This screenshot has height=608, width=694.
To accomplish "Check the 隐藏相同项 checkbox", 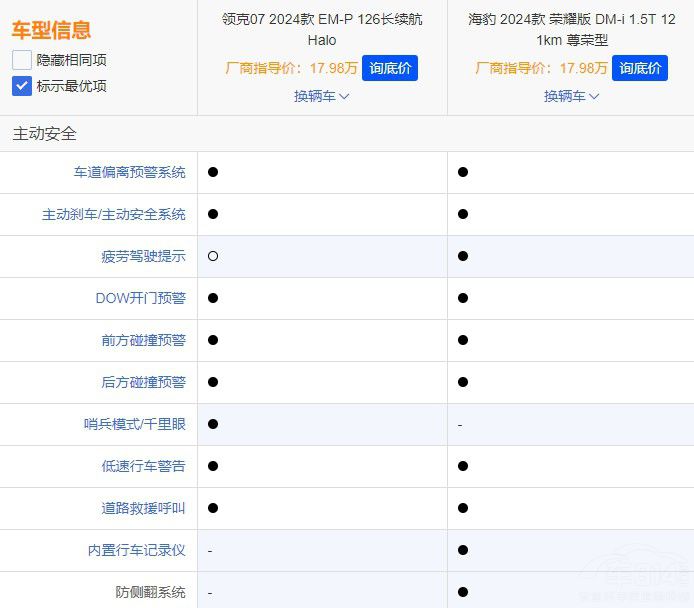I will 22,60.
